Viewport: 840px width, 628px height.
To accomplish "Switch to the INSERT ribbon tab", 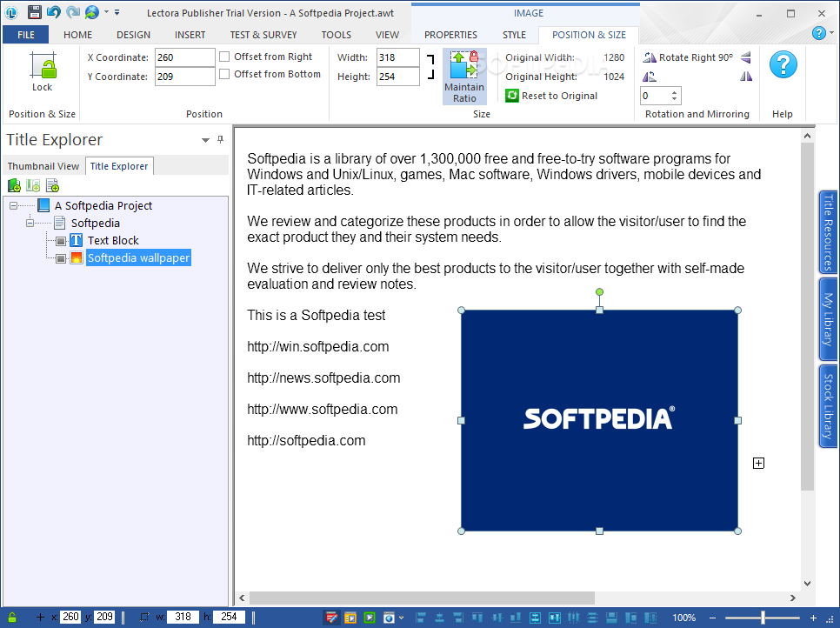I will pyautogui.click(x=190, y=35).
